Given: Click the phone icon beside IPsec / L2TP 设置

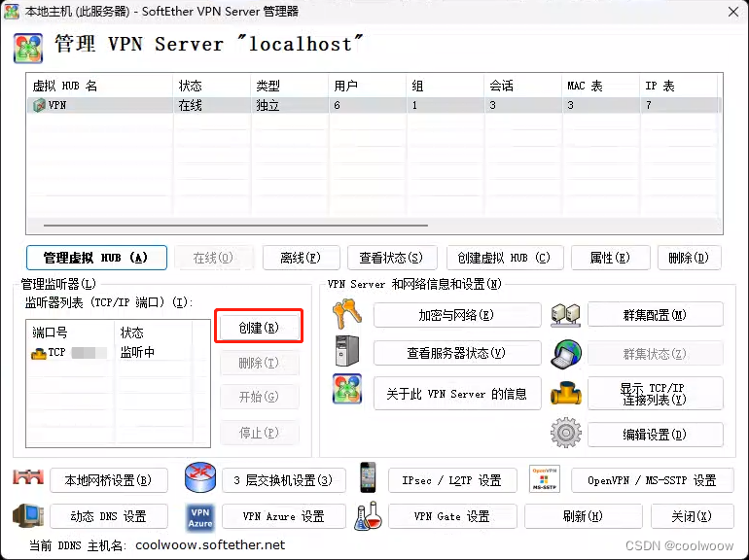Looking at the screenshot, I should [368, 477].
